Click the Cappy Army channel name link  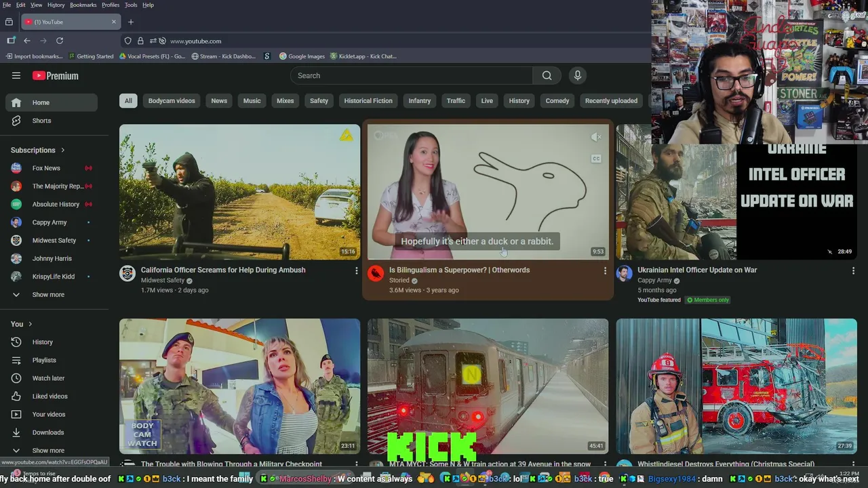tap(654, 281)
